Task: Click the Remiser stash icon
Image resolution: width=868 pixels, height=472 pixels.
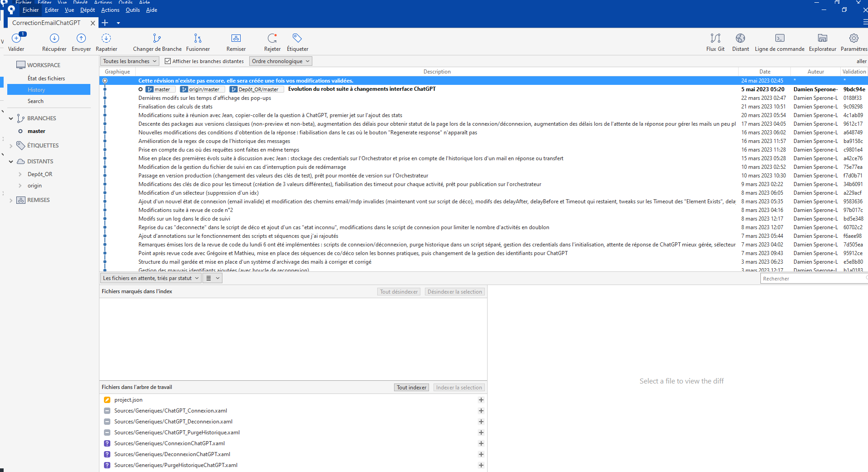Action: (x=236, y=39)
